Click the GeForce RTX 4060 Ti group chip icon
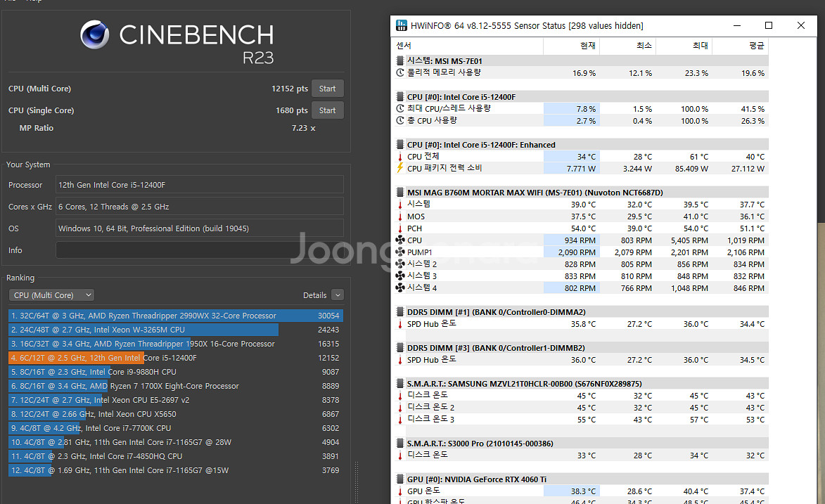Viewport: 825px width, 504px height. pos(400,479)
